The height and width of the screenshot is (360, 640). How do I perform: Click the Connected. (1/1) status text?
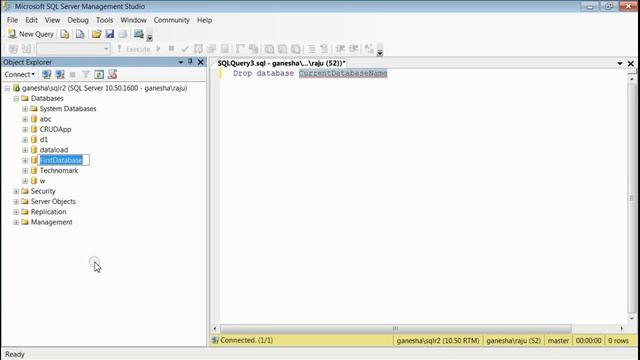click(x=247, y=340)
